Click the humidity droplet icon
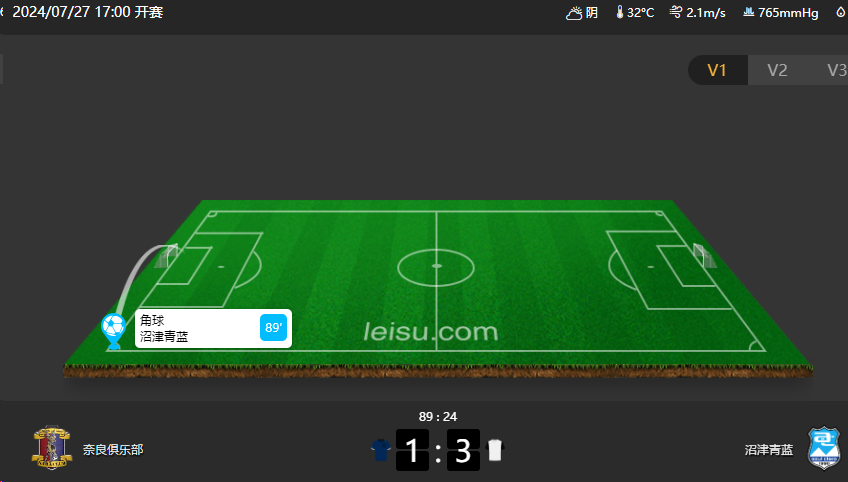The height and width of the screenshot is (482, 848). click(840, 12)
